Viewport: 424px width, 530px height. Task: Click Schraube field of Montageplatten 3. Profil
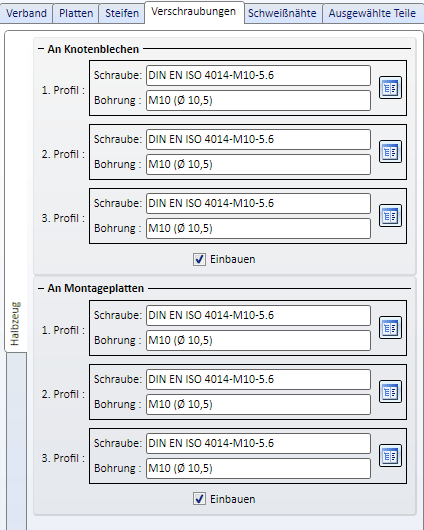tap(258, 443)
